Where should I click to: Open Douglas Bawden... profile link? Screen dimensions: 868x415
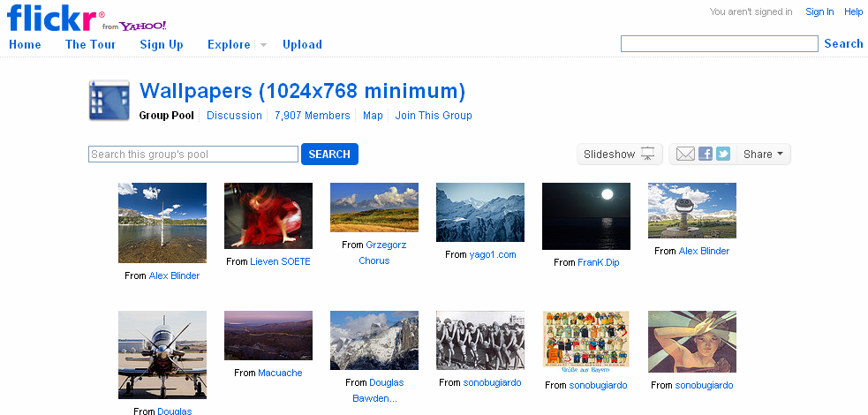(x=379, y=390)
